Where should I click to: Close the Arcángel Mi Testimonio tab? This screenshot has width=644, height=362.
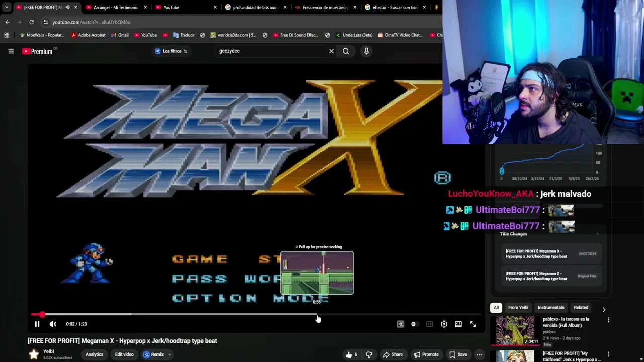point(145,7)
